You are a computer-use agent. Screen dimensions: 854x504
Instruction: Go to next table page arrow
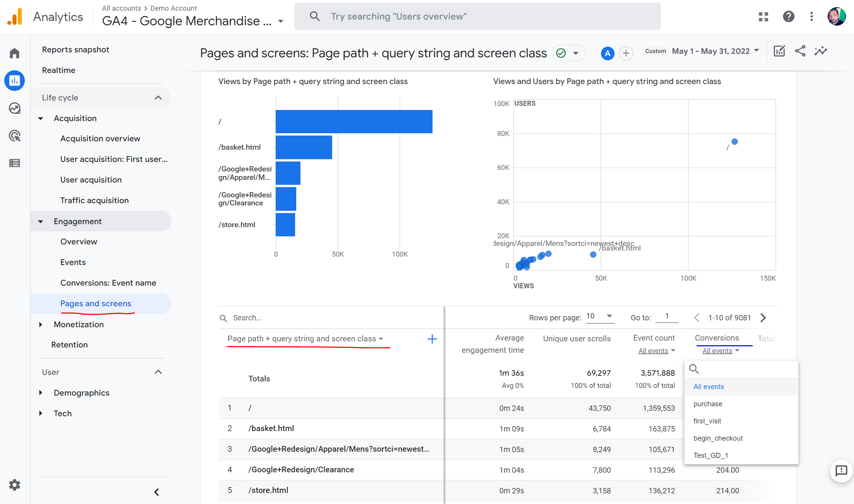tap(763, 318)
